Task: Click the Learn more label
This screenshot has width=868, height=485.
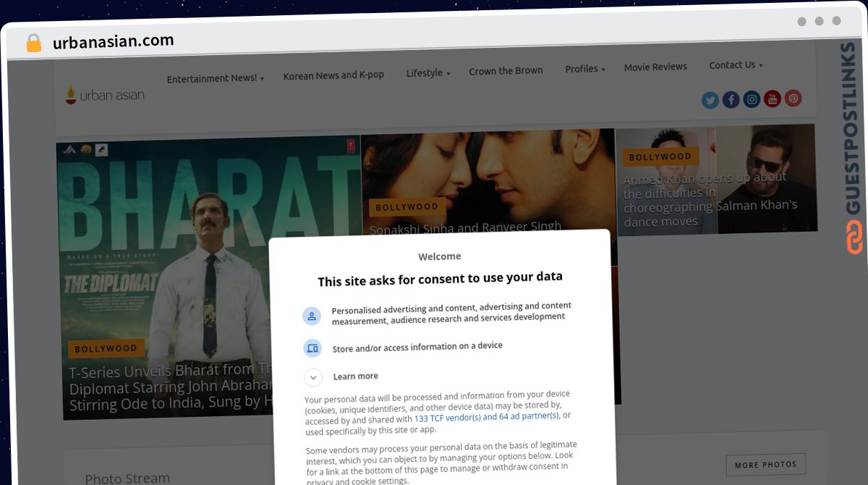Action: tap(356, 376)
